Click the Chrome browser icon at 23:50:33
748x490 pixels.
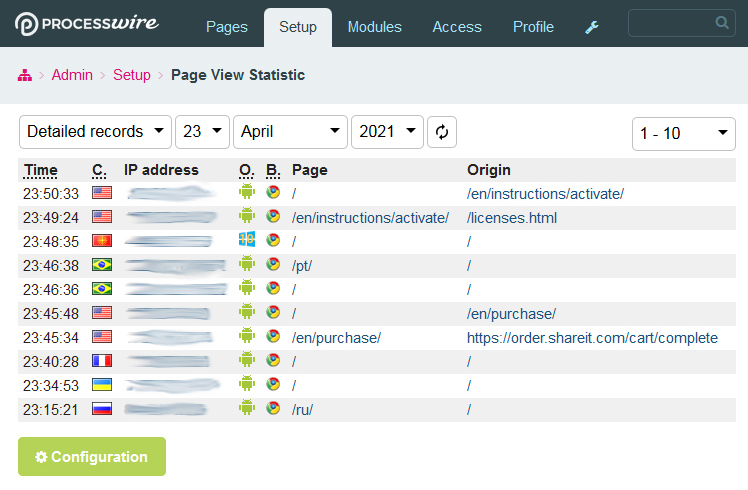[273, 193]
